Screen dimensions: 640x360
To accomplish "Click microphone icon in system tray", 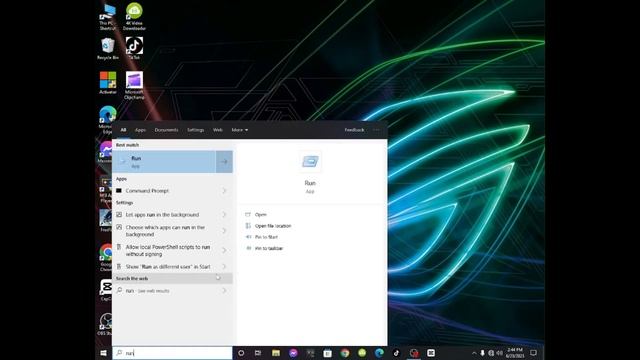I will point(482,353).
